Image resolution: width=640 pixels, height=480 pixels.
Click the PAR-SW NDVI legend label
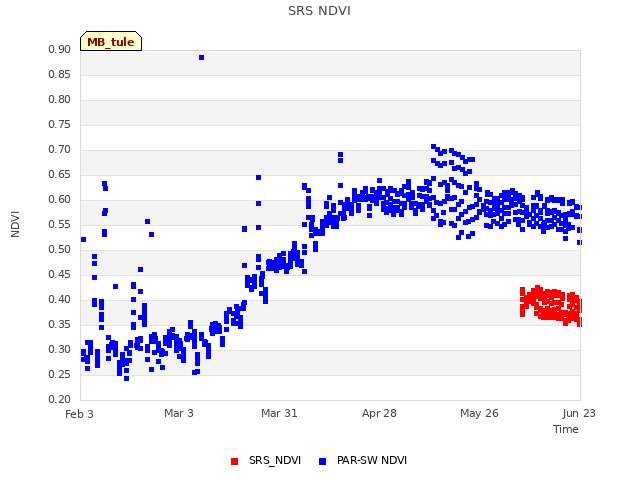pyautogui.click(x=372, y=460)
